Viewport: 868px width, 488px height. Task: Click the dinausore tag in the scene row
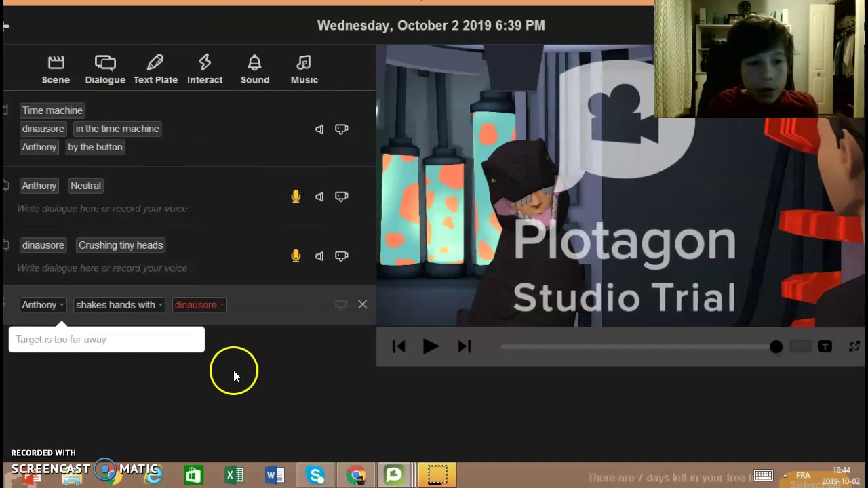coord(43,129)
